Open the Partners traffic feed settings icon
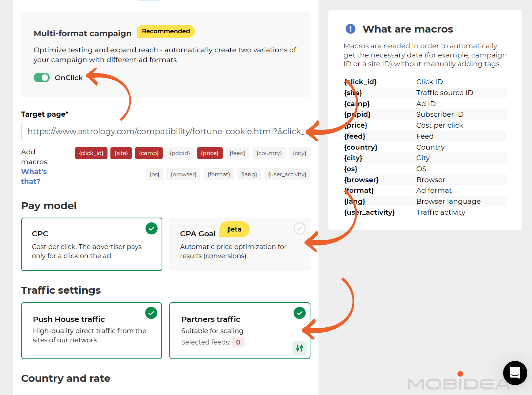The height and width of the screenshot is (395, 532). coord(299,348)
